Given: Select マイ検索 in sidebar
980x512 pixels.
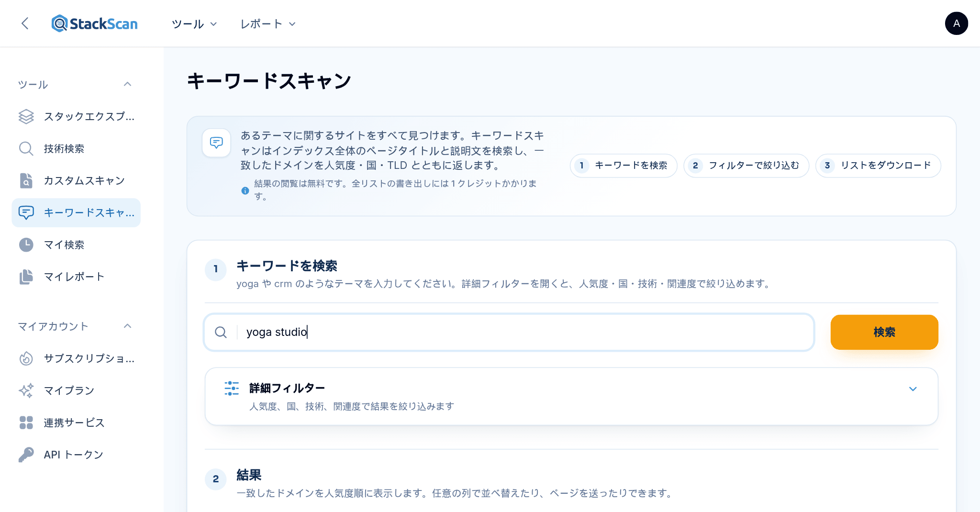Looking at the screenshot, I should tap(76, 245).
